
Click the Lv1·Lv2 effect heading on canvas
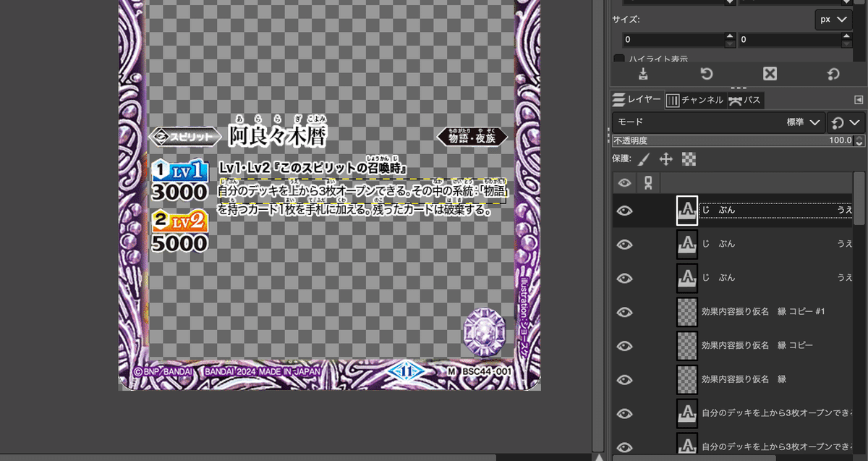(x=315, y=167)
